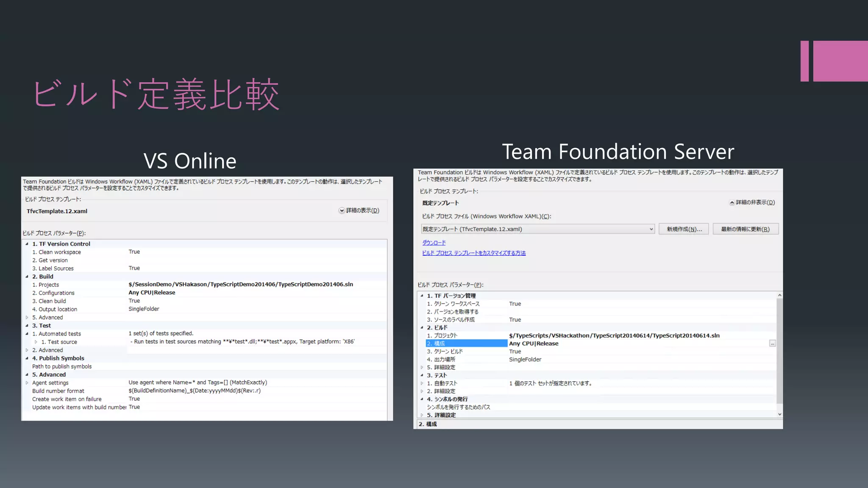868x488 pixels.
Task: Click the 'Any CPU|Release' value in VS Online
Action: (152, 293)
